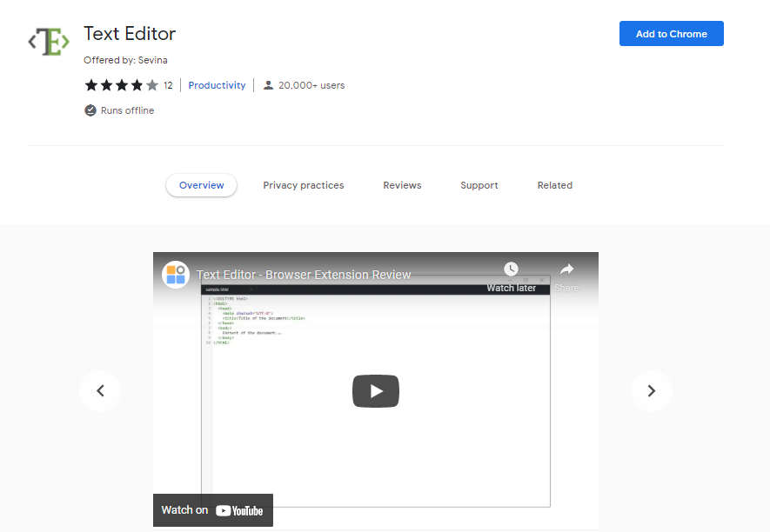
Task: Select the Overview tab
Action: pyautogui.click(x=201, y=185)
